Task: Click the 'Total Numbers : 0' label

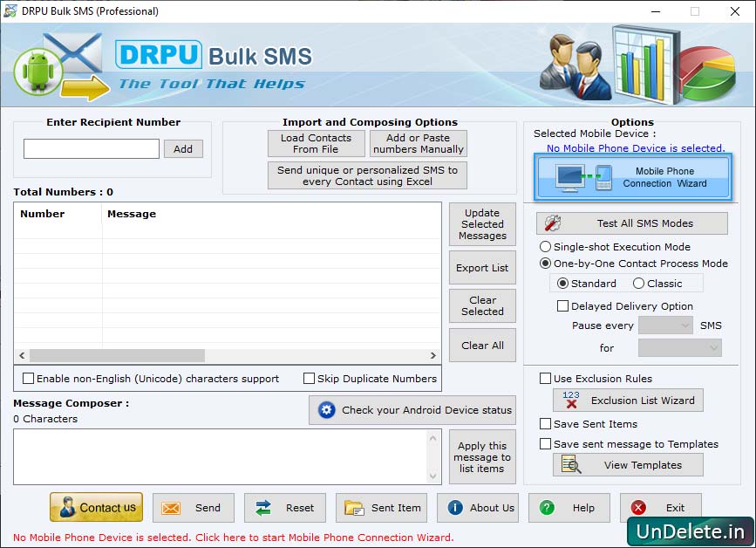Action: coord(63,191)
